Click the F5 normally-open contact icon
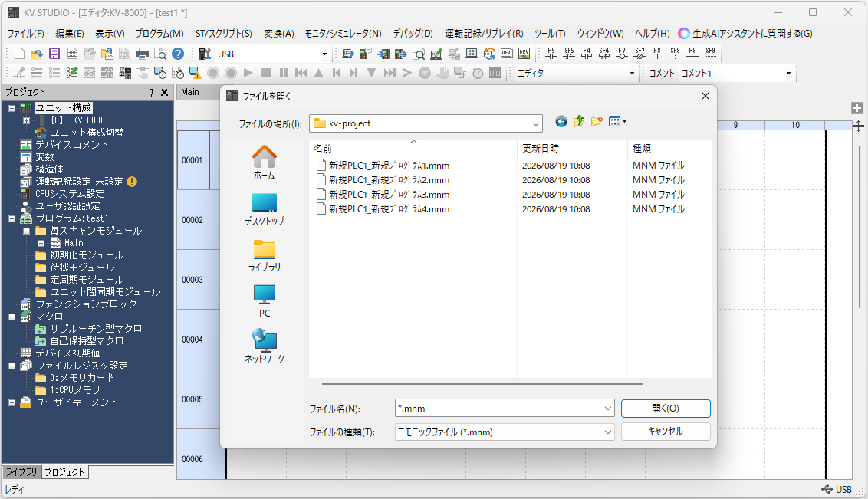This screenshot has width=868, height=499. coord(551,53)
